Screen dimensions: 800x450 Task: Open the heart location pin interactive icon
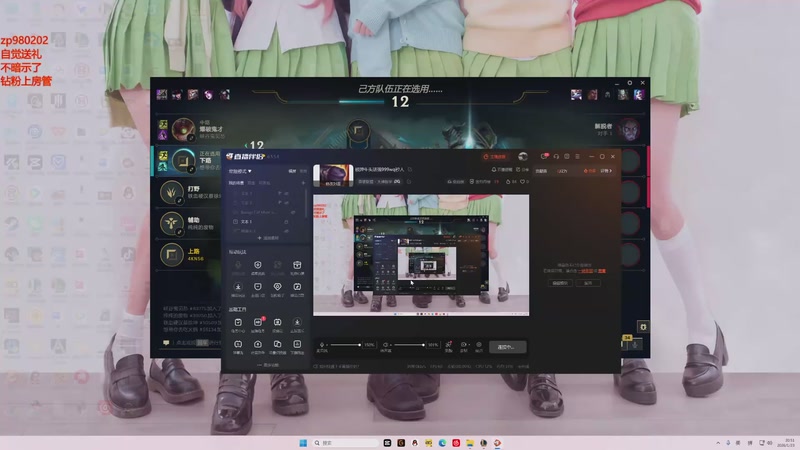click(277, 287)
